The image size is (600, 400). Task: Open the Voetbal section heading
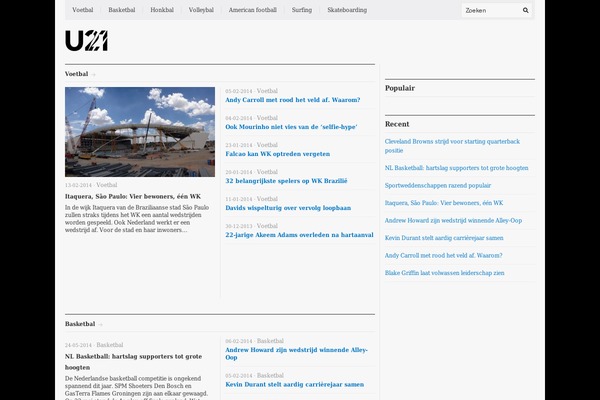(77, 74)
